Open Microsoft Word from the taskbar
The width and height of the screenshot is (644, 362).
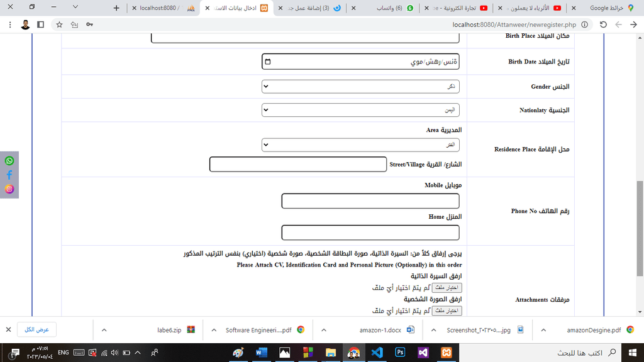(x=261, y=352)
